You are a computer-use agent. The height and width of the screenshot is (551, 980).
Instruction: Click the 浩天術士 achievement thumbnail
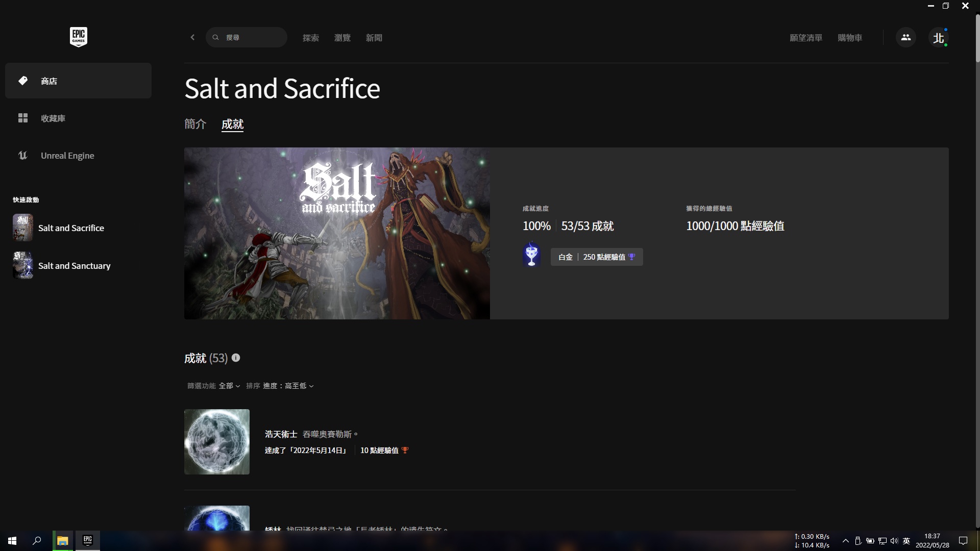pyautogui.click(x=217, y=442)
